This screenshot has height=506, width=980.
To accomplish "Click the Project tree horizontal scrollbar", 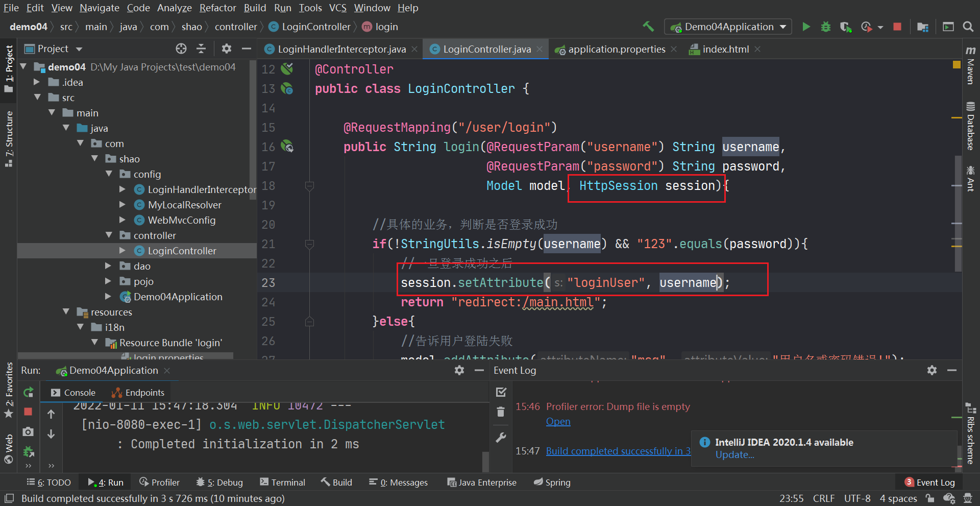I will tap(126, 355).
